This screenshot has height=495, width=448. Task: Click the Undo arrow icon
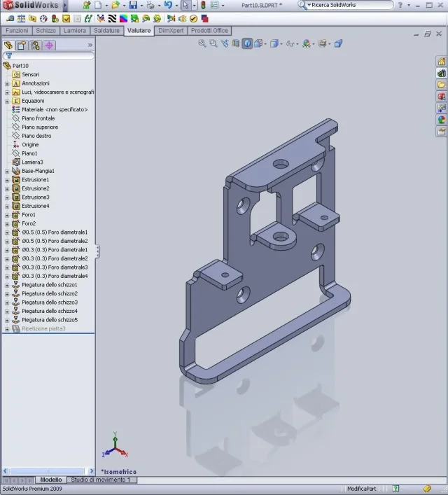168,5
